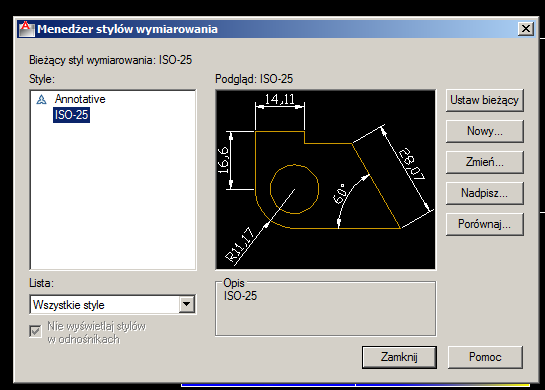
Task: Create a new style with Nowy...
Action: point(485,131)
